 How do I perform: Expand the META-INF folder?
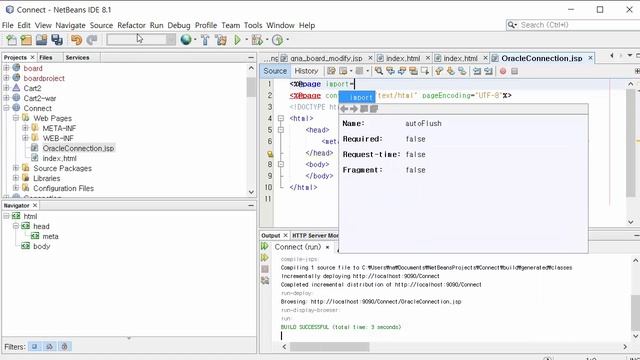pos(25,128)
